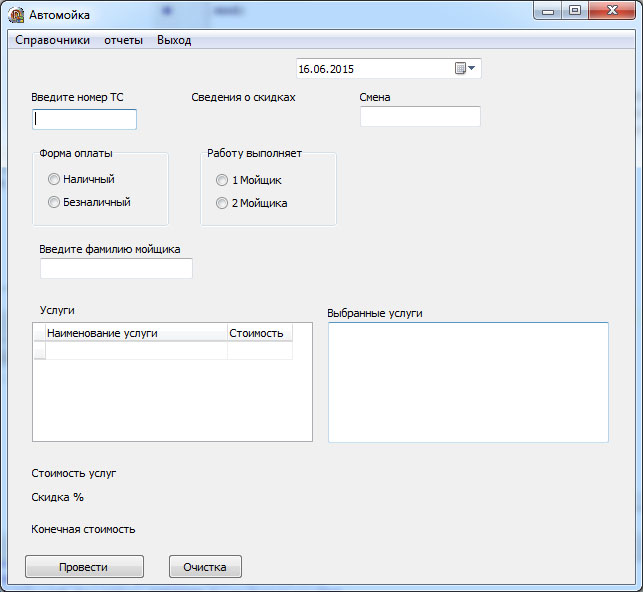Open the date picker calendar dropdown
Viewport: 643px width, 592px height.
pos(465,68)
